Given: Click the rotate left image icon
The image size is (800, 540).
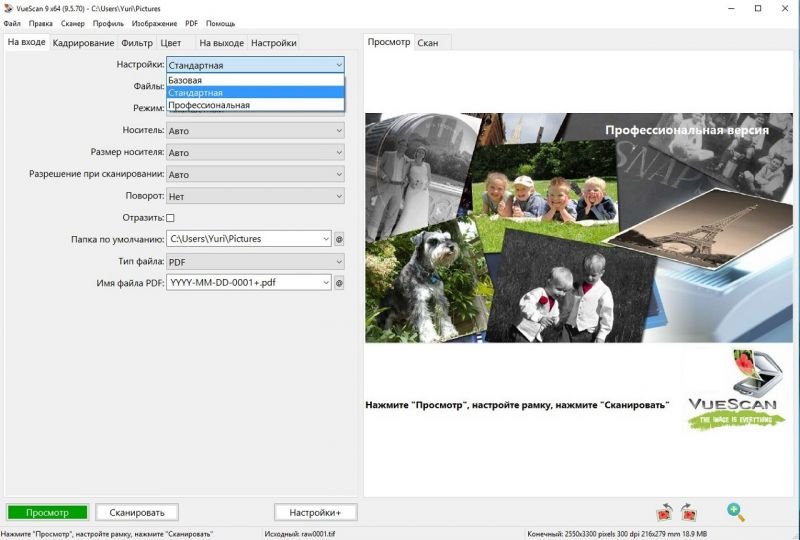Looking at the screenshot, I should (663, 512).
